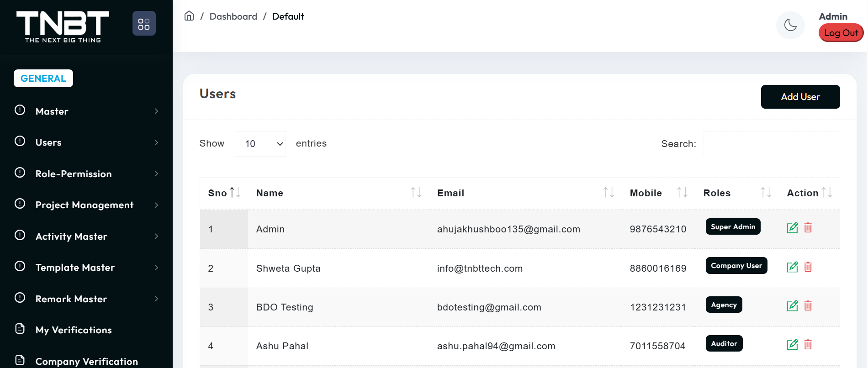Image resolution: width=868 pixels, height=368 pixels.
Task: Toggle dark mode with moon icon
Action: tap(790, 25)
